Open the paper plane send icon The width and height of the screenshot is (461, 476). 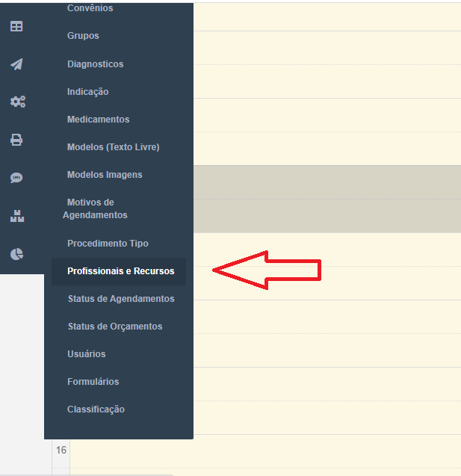(16, 64)
